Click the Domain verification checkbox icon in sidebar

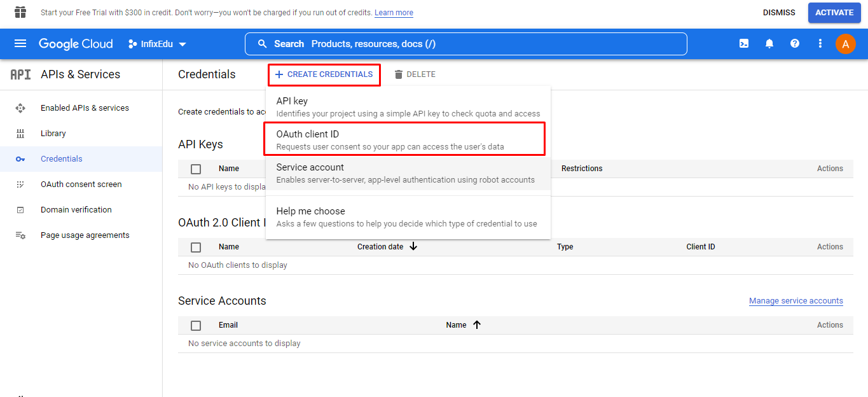[20, 210]
